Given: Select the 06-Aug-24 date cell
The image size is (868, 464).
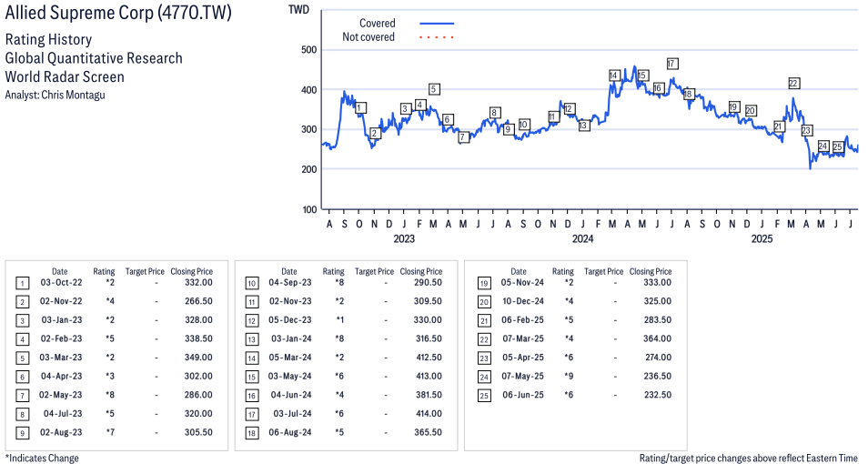Looking at the screenshot, I should click(x=290, y=432).
